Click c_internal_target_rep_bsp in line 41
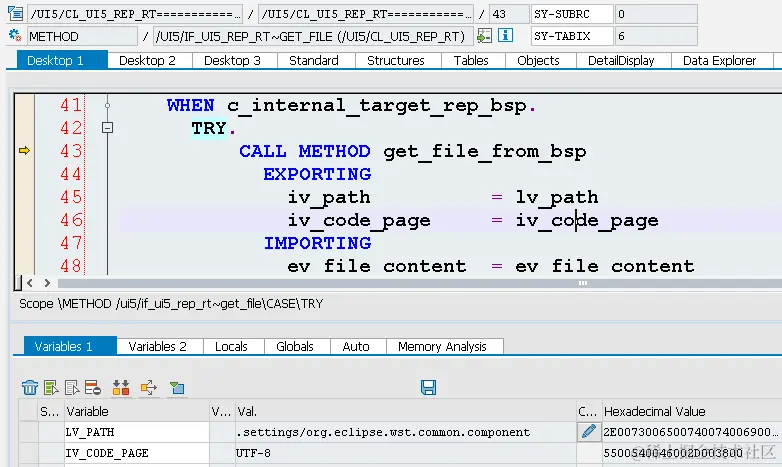The image size is (782, 467). point(376,105)
